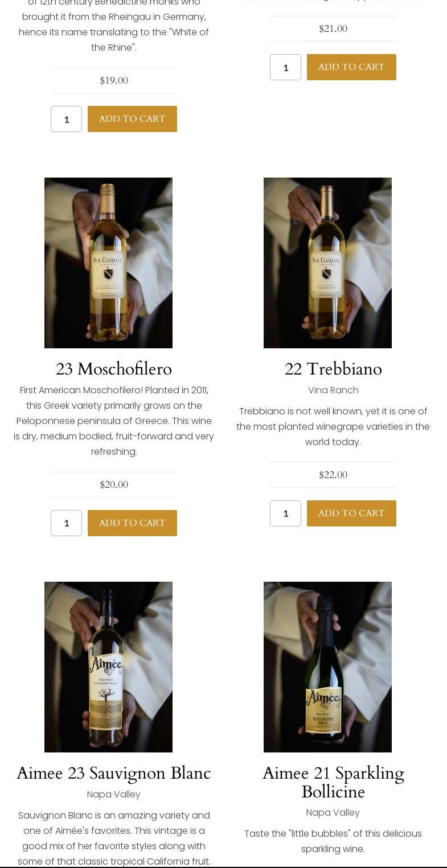The width and height of the screenshot is (447, 868).
Task: Add 22 Trebbiano to cart
Action: [x=351, y=513]
